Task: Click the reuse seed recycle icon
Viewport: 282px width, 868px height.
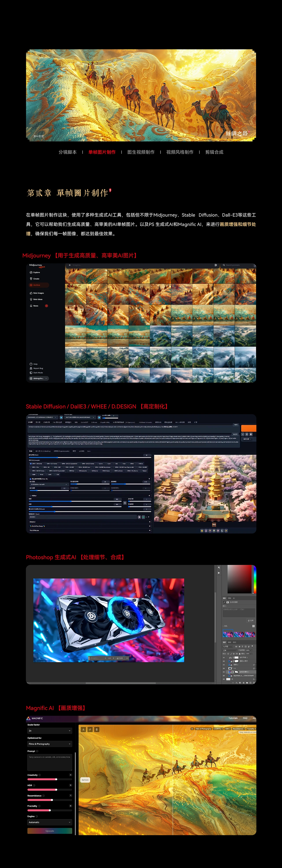Action: (143, 517)
